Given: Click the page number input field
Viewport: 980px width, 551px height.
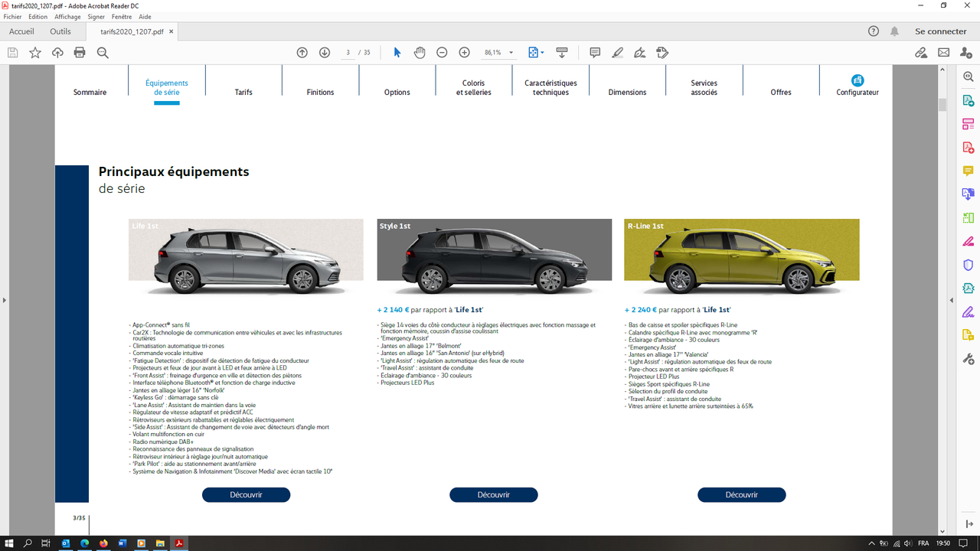Looking at the screenshot, I should (x=348, y=53).
